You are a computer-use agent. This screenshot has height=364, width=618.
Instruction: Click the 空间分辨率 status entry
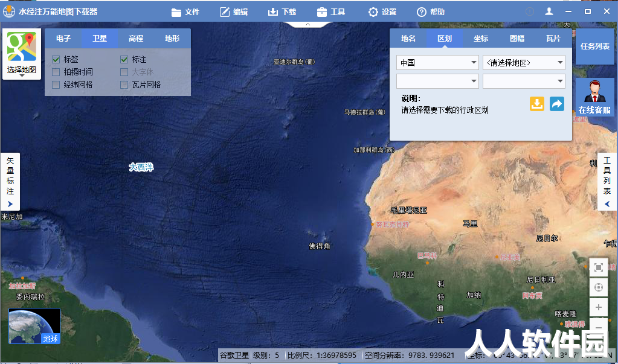pyautogui.click(x=410, y=356)
